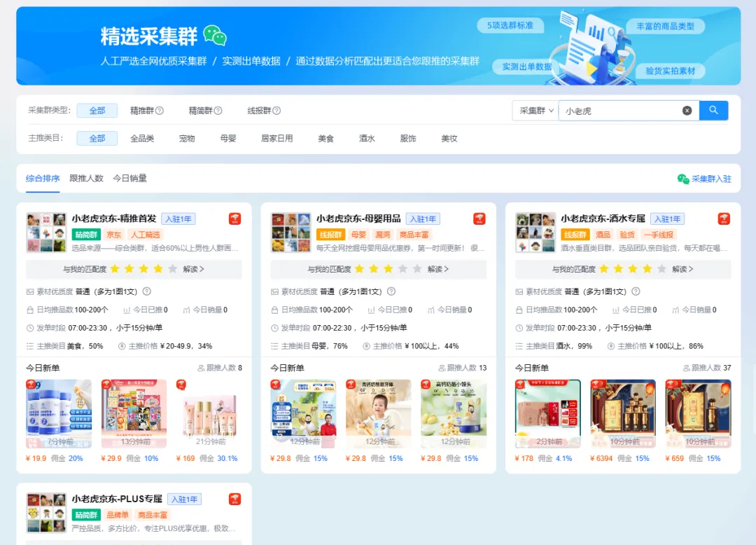Open ¥169 skincare product thumbnail

pyautogui.click(x=209, y=414)
